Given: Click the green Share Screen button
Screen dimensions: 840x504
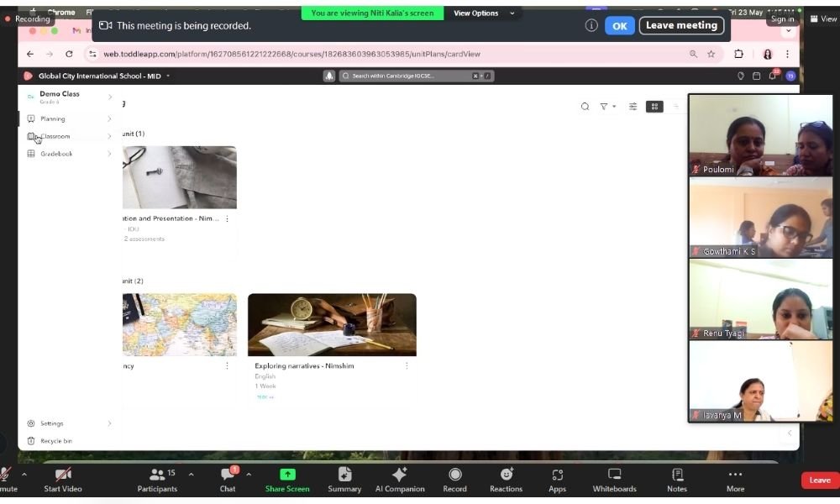Looking at the screenshot, I should (x=287, y=480).
